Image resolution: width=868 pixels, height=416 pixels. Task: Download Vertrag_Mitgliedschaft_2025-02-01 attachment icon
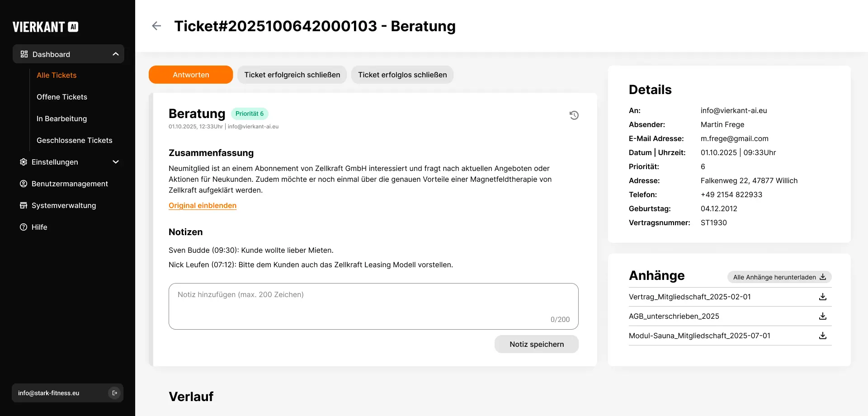point(822,297)
